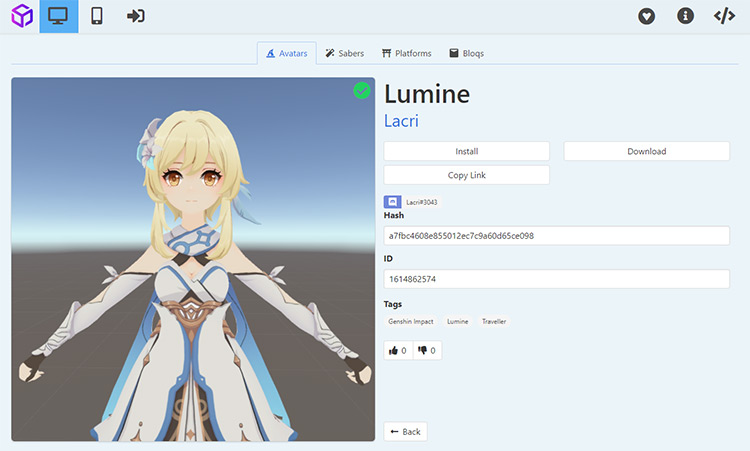This screenshot has width=750, height=451.
Task: Click the Copy Link button
Action: 466,175
